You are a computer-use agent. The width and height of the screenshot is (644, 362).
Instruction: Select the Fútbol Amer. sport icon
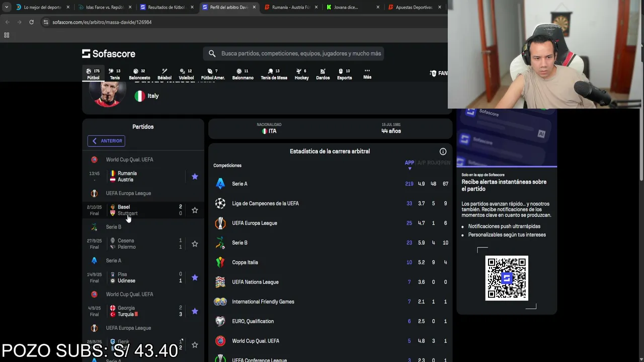point(213,74)
